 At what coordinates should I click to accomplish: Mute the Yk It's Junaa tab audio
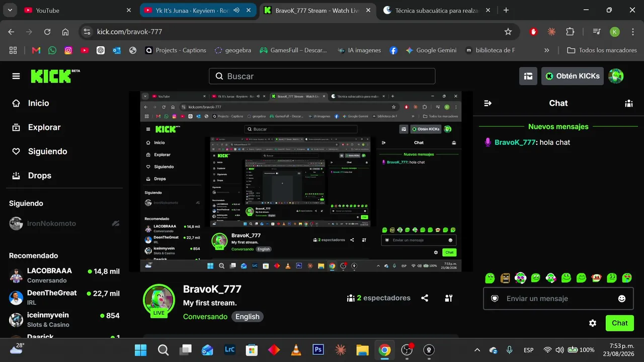(x=236, y=10)
